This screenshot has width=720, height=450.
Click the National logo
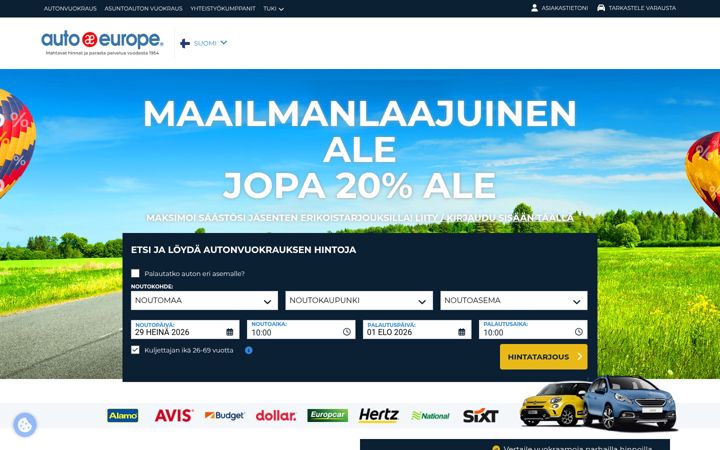(x=431, y=416)
